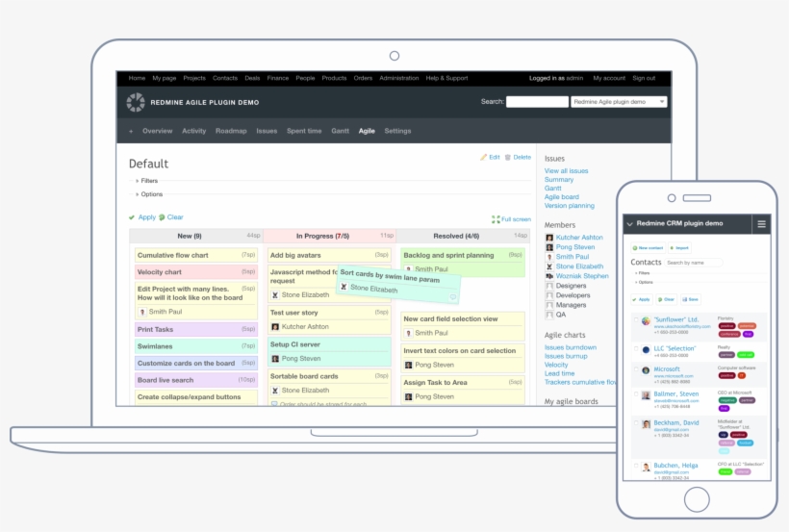Image resolution: width=789 pixels, height=532 pixels.
Task: Click the Clear filter icon on board
Action: [x=162, y=217]
